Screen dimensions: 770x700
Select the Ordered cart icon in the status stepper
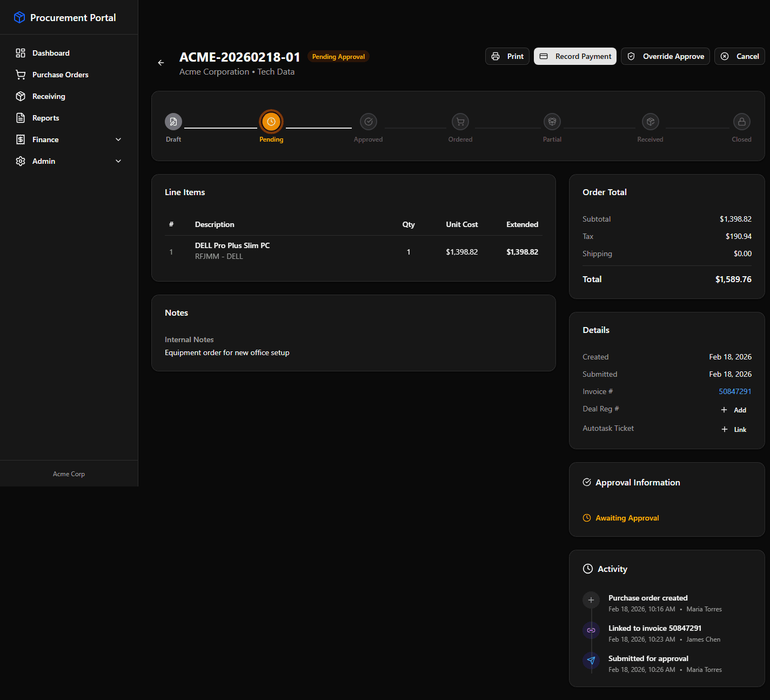tap(460, 122)
